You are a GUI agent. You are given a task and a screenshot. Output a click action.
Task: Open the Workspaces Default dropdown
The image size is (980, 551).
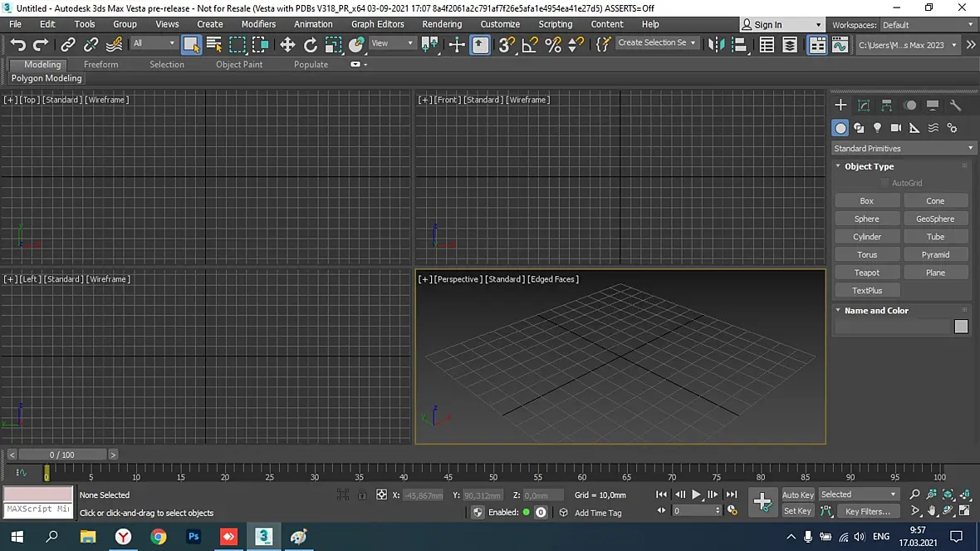927,25
